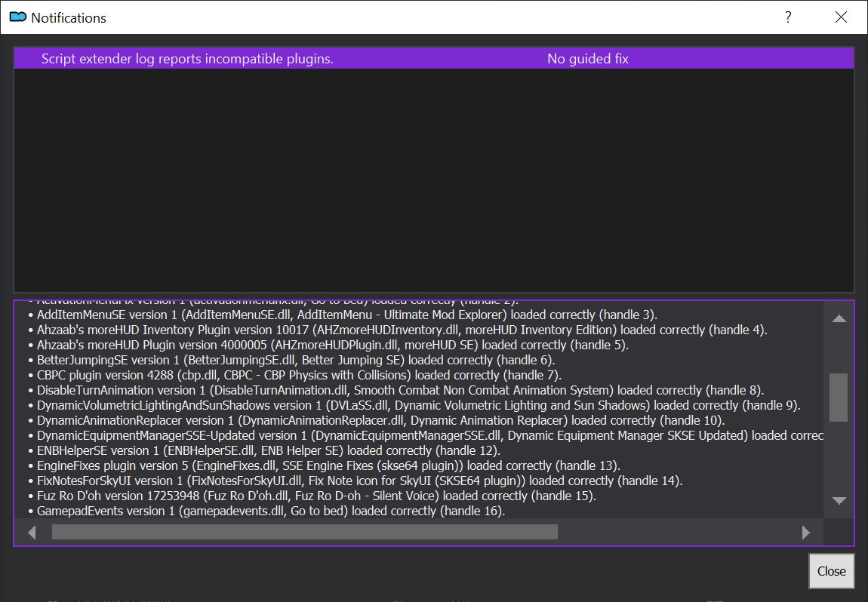This screenshot has height=602, width=868.
Task: Click the horizontal scrollbar right arrow
Action: click(x=806, y=533)
